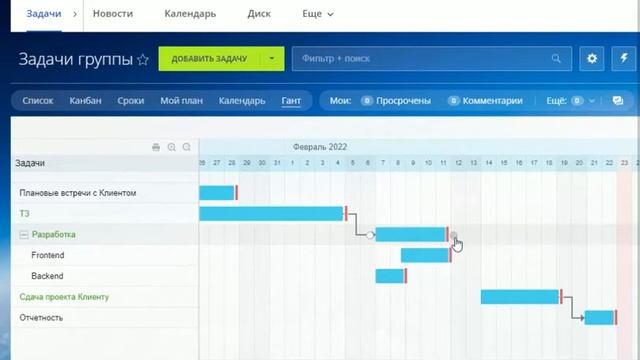The width and height of the screenshot is (640, 360).
Task: Click Февраль 2022 month header
Action: point(320,147)
